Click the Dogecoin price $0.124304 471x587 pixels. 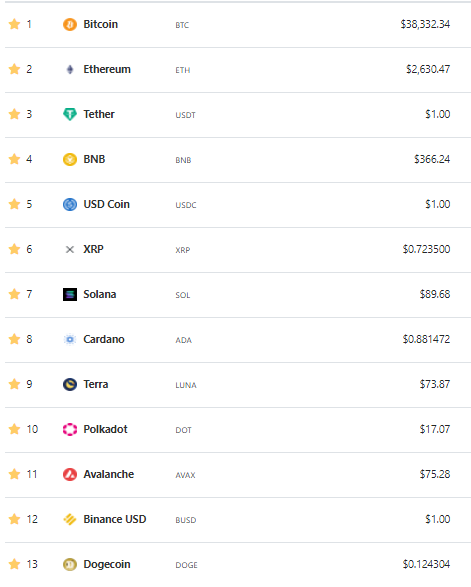pos(426,564)
